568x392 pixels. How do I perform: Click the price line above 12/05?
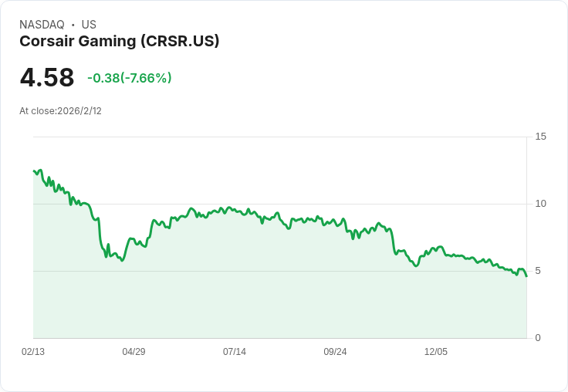coord(436,248)
